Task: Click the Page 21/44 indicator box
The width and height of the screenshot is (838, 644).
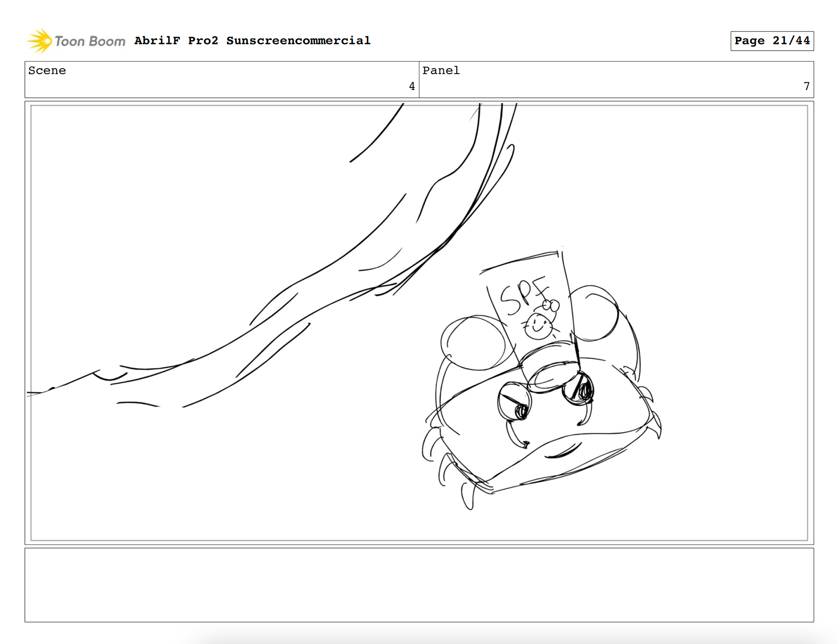Action: pyautogui.click(x=772, y=41)
